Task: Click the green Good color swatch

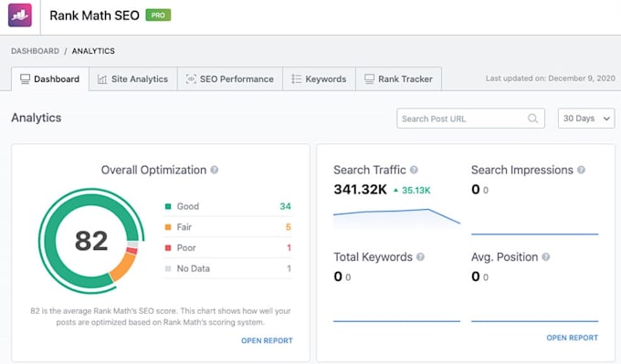Action: point(168,206)
